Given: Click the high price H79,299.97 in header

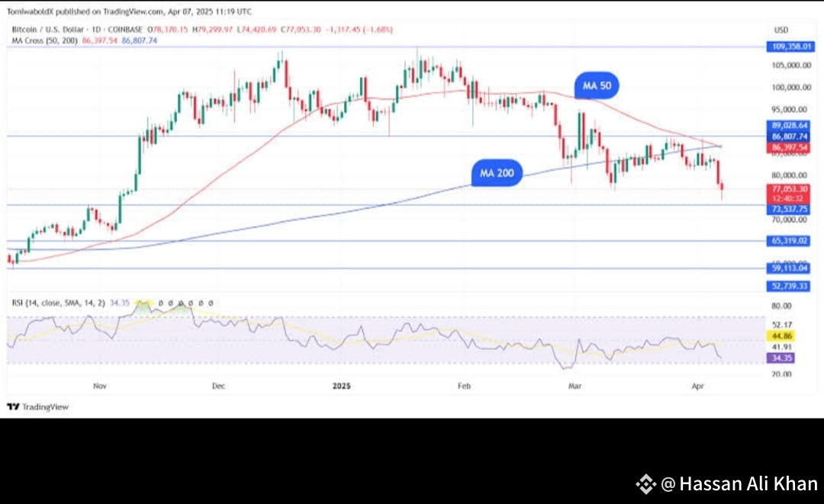Looking at the screenshot, I should [x=212, y=30].
